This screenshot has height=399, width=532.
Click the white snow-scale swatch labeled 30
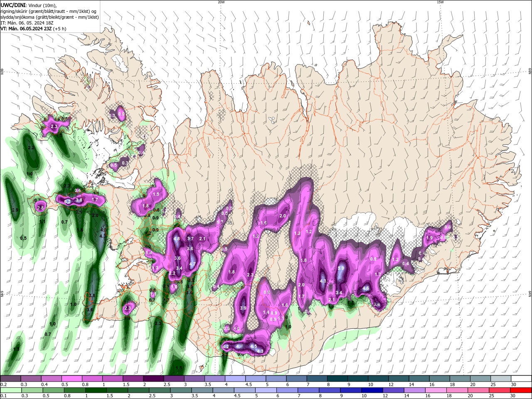coord(521,379)
